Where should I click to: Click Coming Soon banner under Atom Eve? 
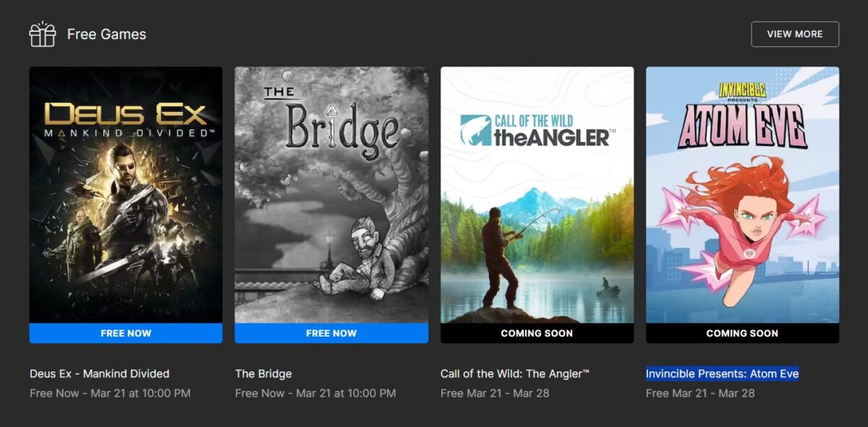point(742,333)
